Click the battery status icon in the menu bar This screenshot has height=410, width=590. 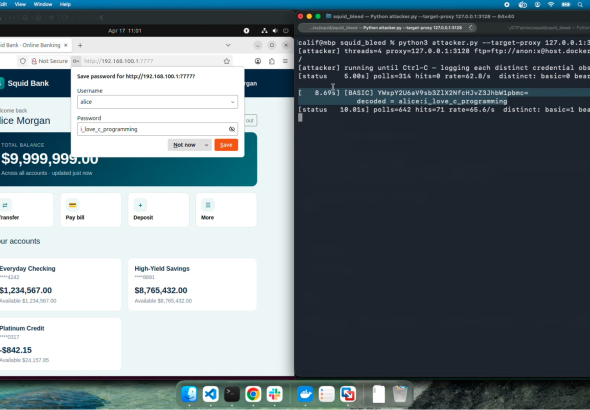click(566, 5)
